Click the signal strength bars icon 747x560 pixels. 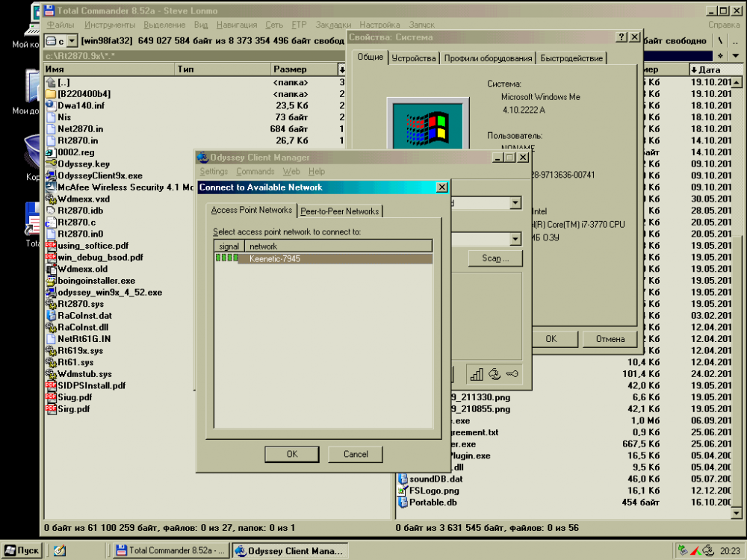[477, 374]
